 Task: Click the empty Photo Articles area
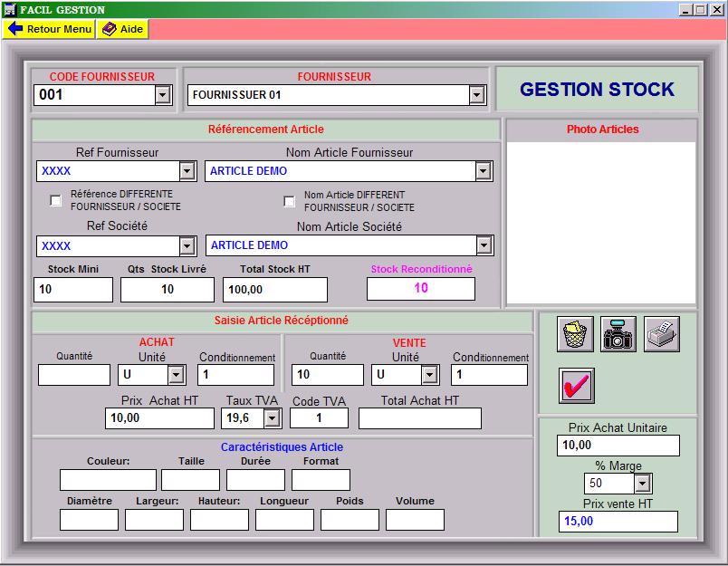(601, 222)
